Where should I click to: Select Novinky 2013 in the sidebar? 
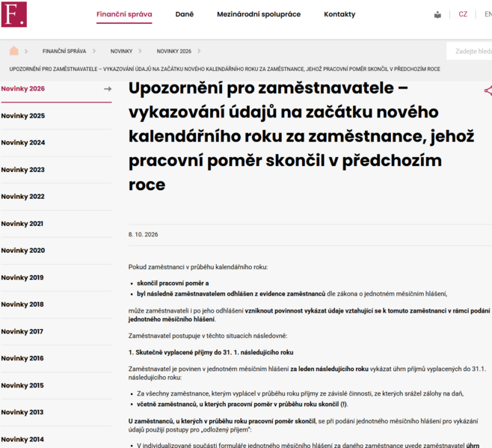[x=22, y=412]
